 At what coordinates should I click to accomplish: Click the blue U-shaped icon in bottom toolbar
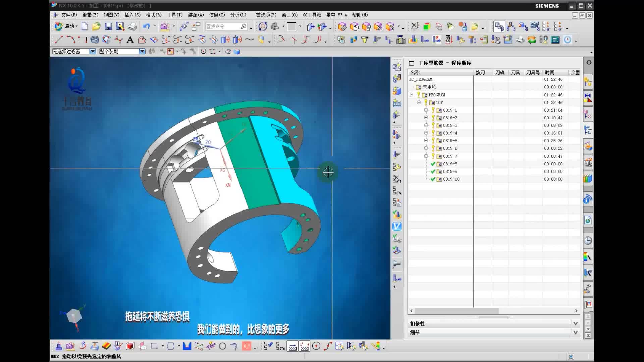point(187,346)
